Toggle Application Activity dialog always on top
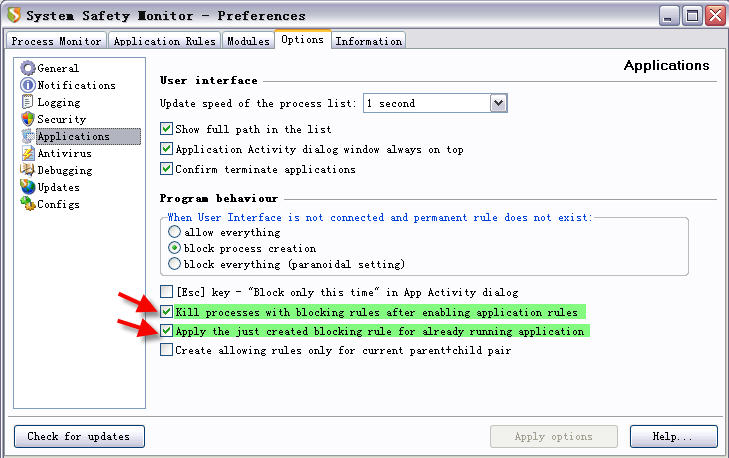This screenshot has height=458, width=729. (166, 149)
